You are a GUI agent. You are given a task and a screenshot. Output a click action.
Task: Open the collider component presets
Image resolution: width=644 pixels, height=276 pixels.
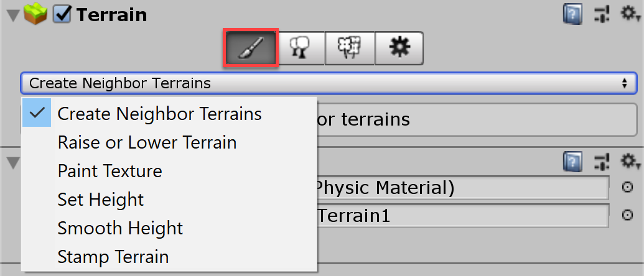pyautogui.click(x=601, y=162)
